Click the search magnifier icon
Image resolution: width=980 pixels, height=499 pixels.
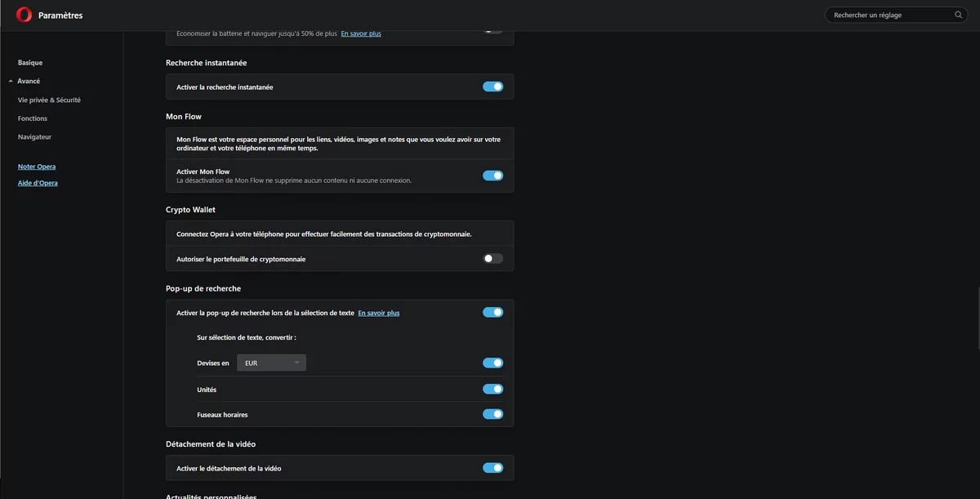click(959, 15)
